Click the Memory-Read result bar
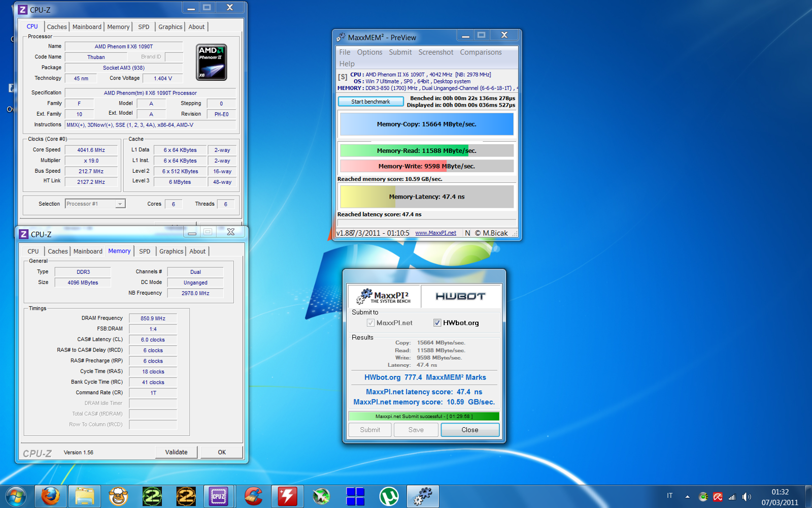 point(426,150)
